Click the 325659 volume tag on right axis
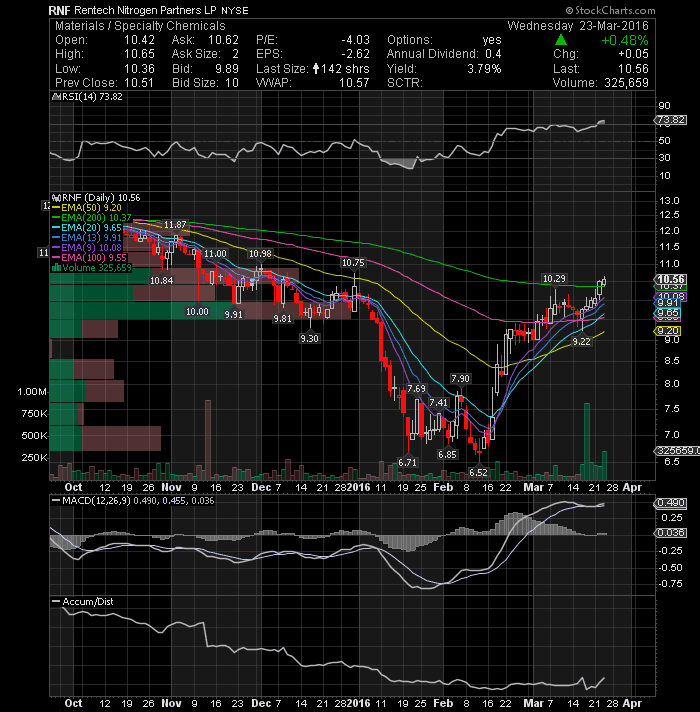This screenshot has width=700, height=712. tap(676, 450)
